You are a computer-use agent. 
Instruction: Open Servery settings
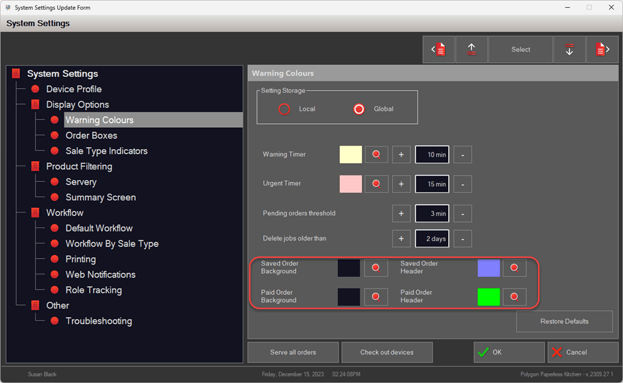point(81,182)
